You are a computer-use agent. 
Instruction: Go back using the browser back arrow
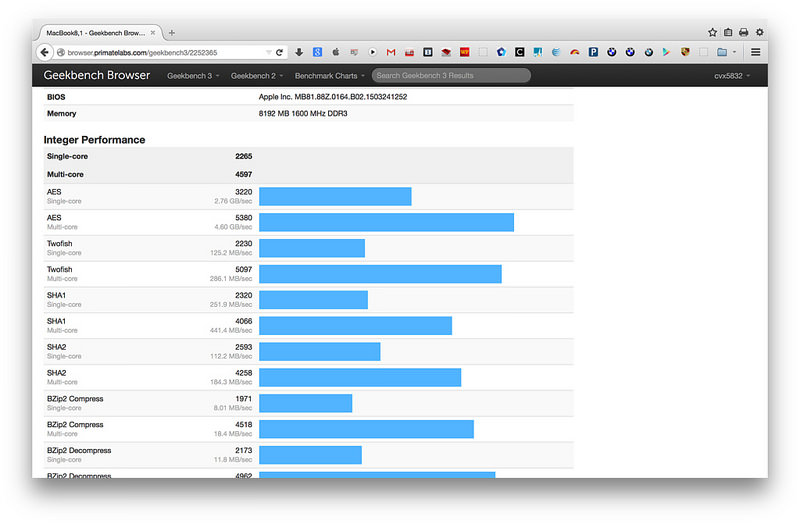(44, 52)
